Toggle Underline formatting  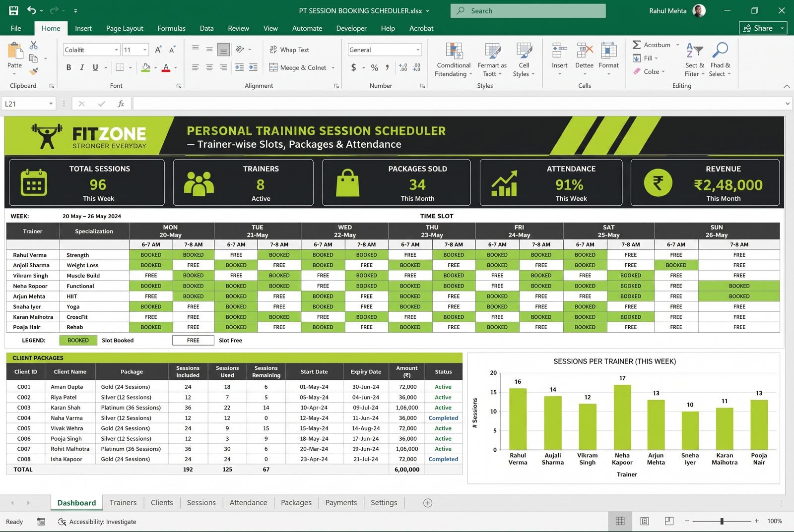point(95,67)
